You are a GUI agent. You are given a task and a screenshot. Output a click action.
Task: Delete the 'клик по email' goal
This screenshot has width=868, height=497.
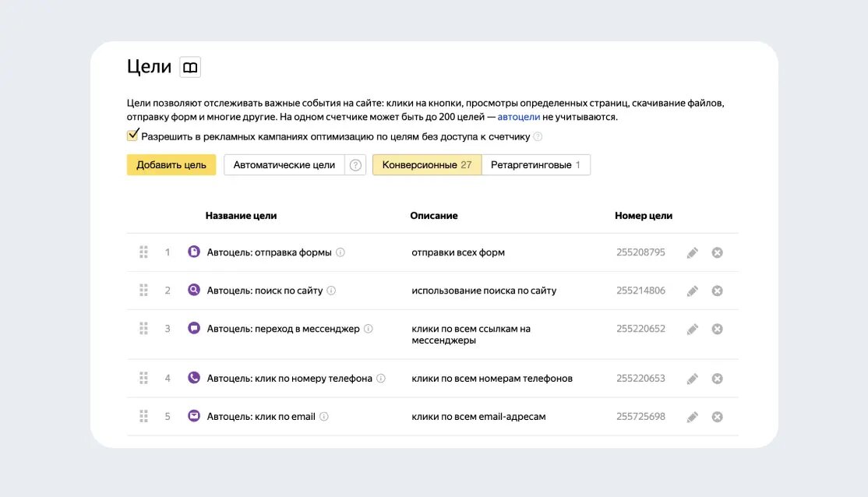point(717,417)
